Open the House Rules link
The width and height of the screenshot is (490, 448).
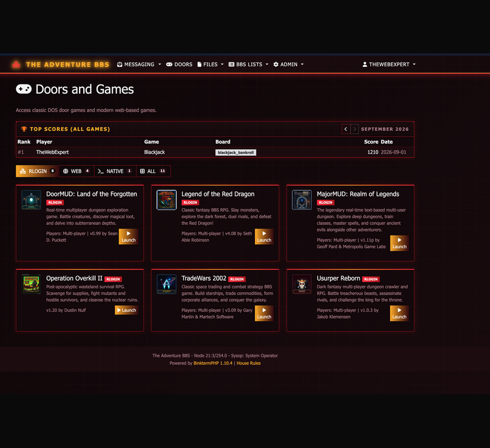click(x=249, y=363)
